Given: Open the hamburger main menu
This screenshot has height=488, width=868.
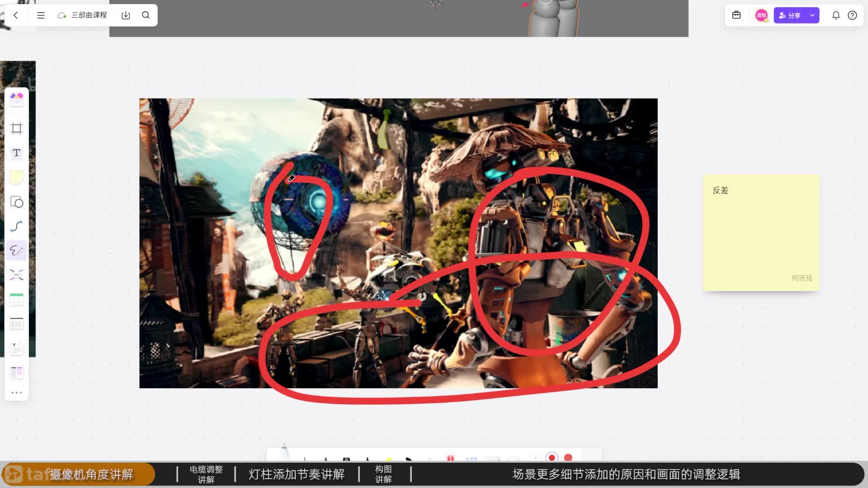Looking at the screenshot, I should pyautogui.click(x=41, y=15).
